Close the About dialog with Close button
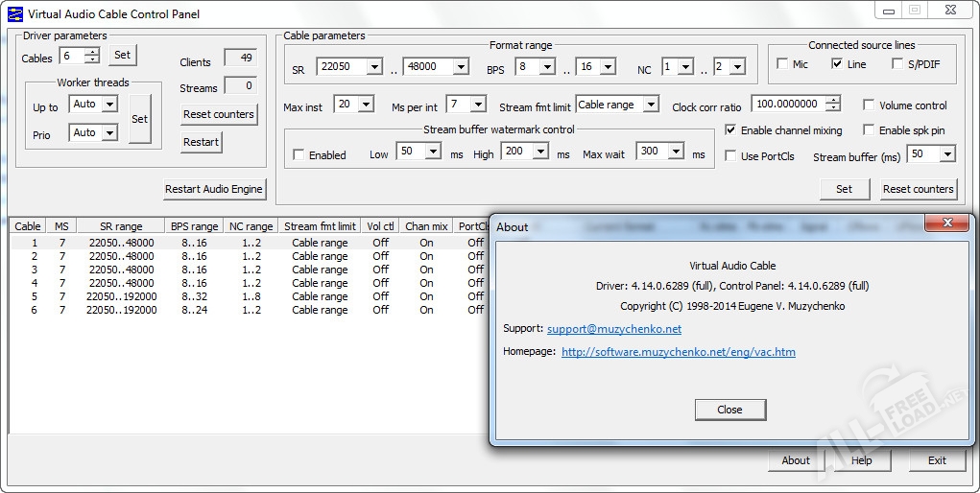Screen dimensions: 980x493 coord(729,410)
